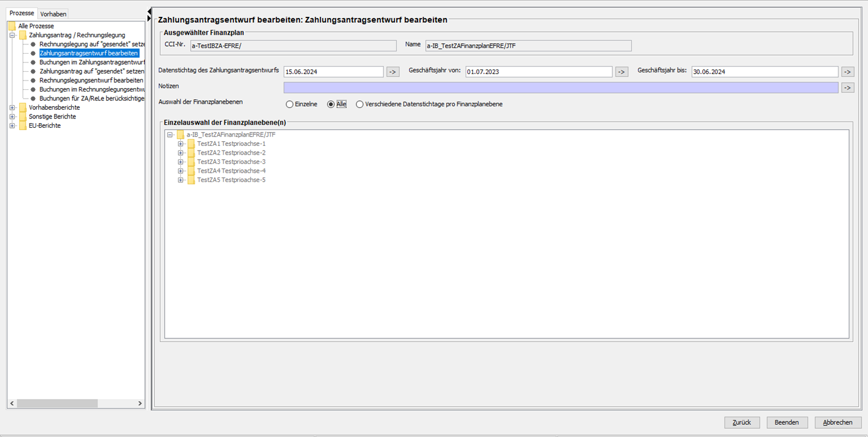This screenshot has width=868, height=437.
Task: Click the Sonstige Berichte folder icon
Action: (x=23, y=117)
